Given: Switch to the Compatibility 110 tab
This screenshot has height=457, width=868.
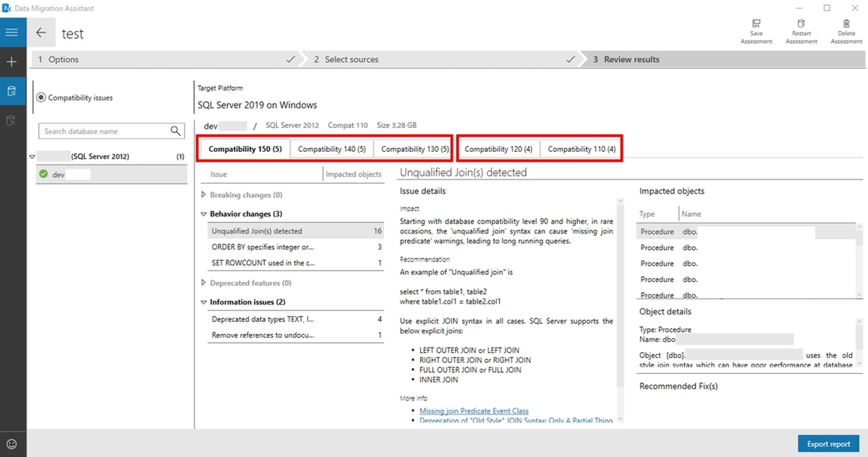Looking at the screenshot, I should [x=582, y=149].
